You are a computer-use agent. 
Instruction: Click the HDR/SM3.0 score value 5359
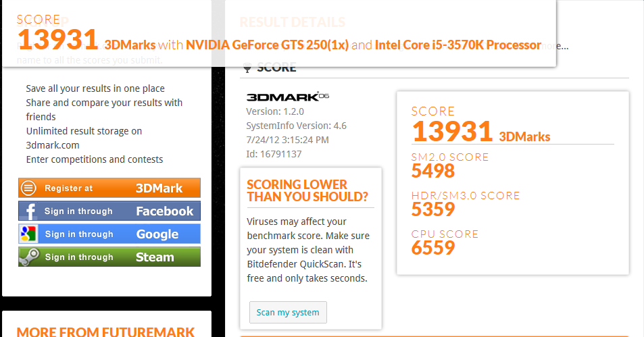pos(433,209)
